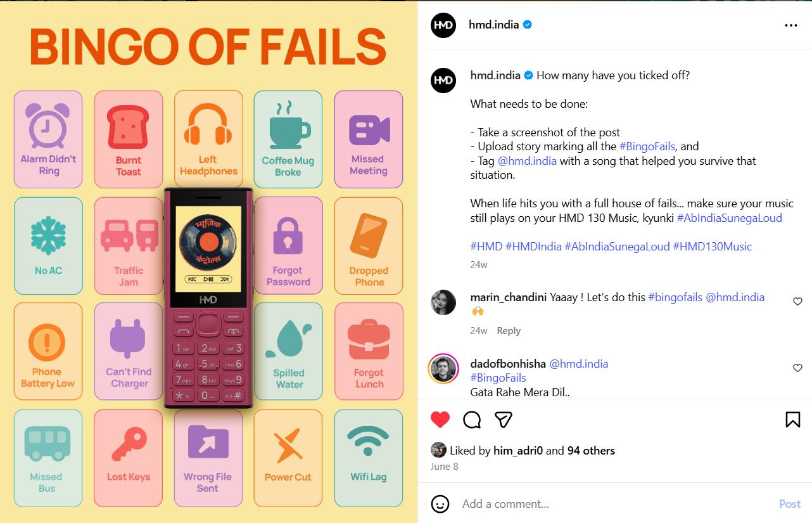Open comments with the speech bubble icon

tap(472, 420)
